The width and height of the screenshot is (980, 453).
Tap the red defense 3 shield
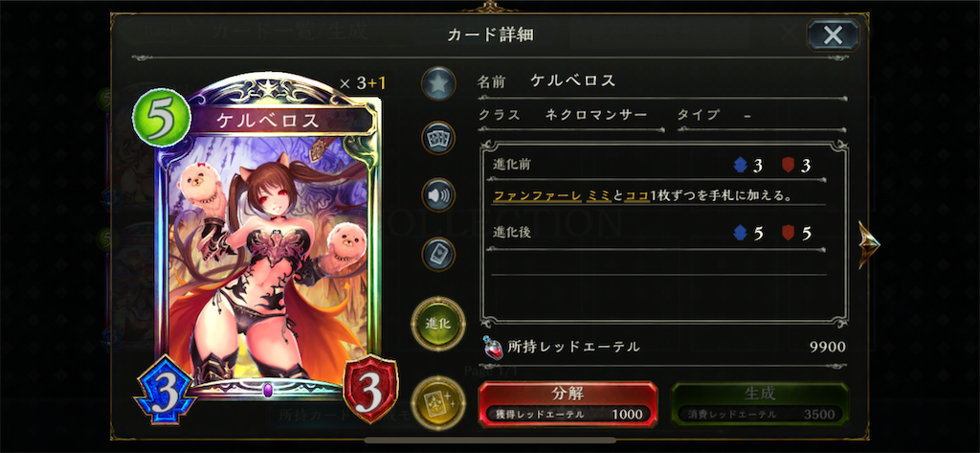[x=370, y=388]
